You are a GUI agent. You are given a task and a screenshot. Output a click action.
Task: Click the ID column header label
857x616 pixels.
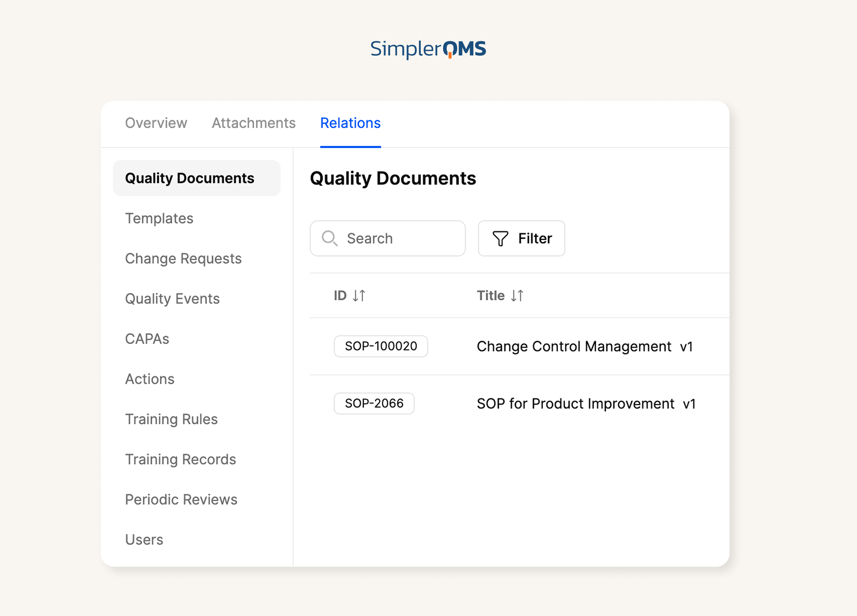340,295
